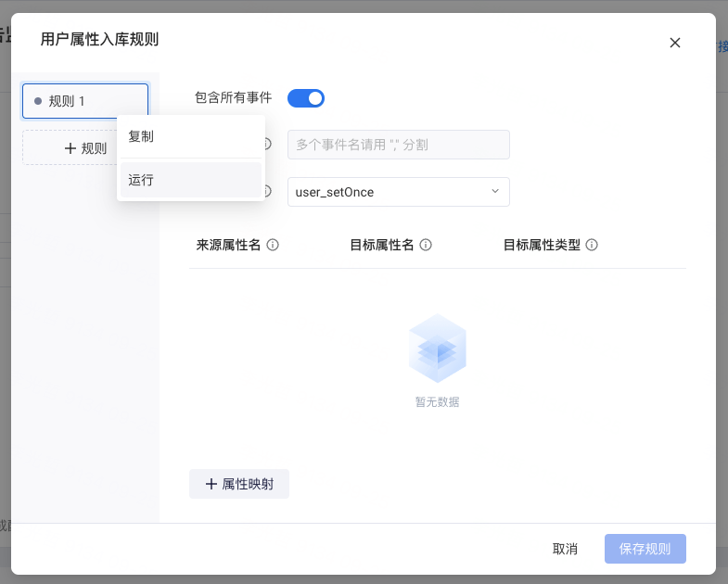Click the 目标属性名 column header
The image size is (728, 584).
pos(381,246)
